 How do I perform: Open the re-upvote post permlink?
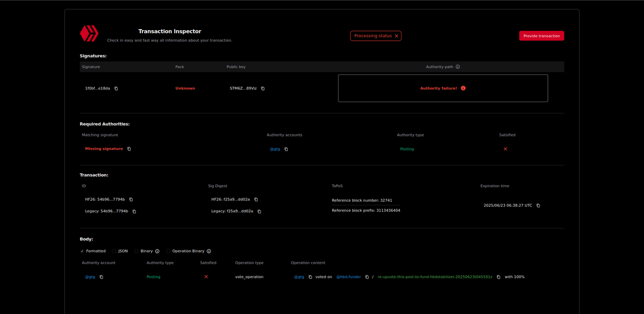tap(435, 277)
